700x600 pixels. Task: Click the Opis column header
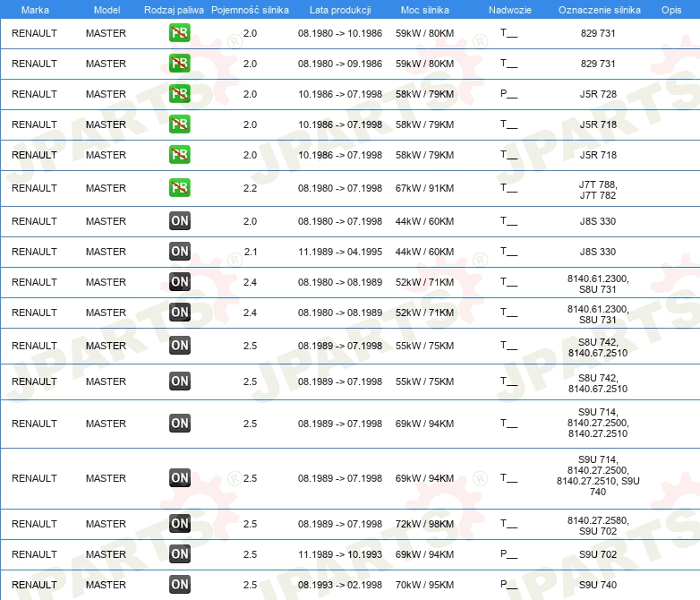point(671,10)
